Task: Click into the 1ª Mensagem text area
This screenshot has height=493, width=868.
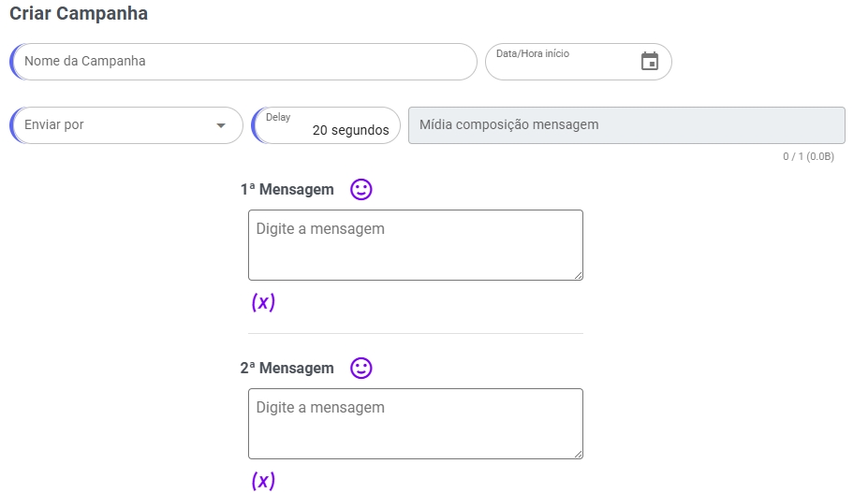Action: click(415, 245)
